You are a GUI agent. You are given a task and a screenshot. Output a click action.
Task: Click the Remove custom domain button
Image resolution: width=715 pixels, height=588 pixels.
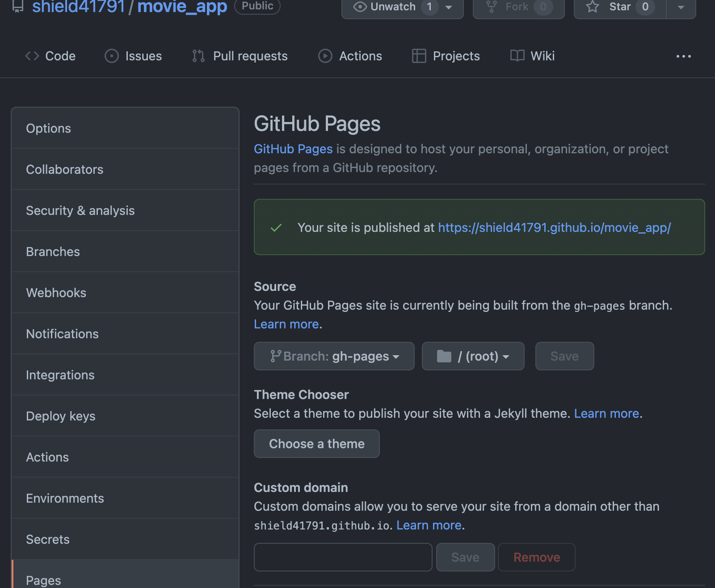[x=537, y=557]
